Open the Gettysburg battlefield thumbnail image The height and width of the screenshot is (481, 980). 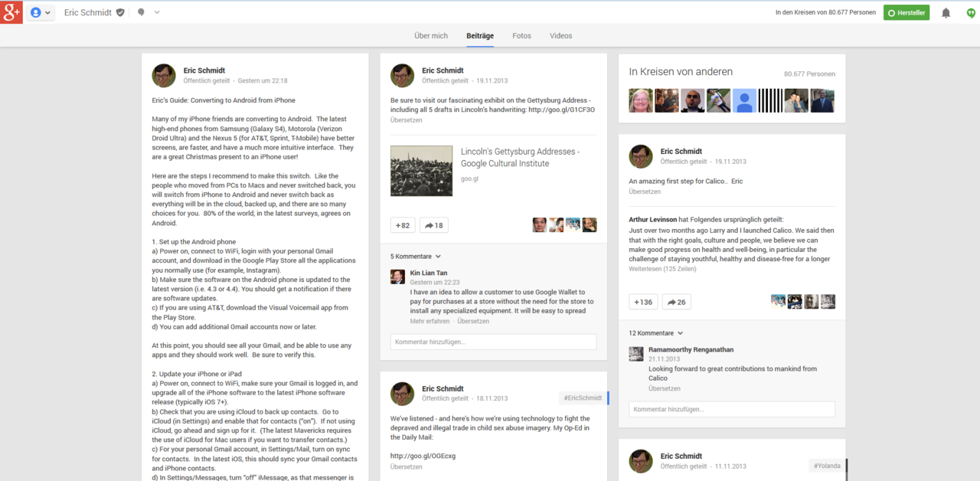pyautogui.click(x=421, y=171)
